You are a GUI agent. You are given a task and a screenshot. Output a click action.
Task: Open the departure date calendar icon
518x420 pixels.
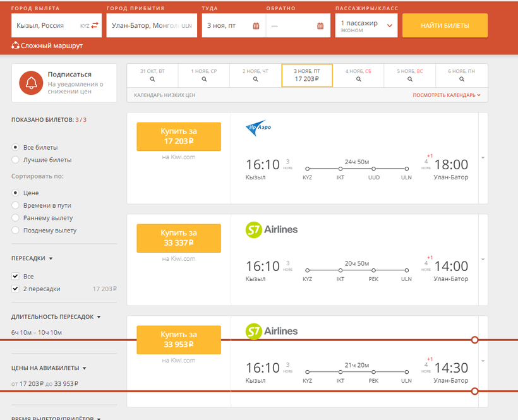[256, 26]
